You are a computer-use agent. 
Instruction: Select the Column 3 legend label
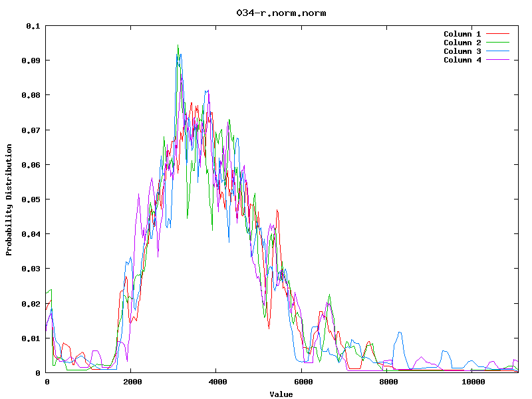click(462, 51)
